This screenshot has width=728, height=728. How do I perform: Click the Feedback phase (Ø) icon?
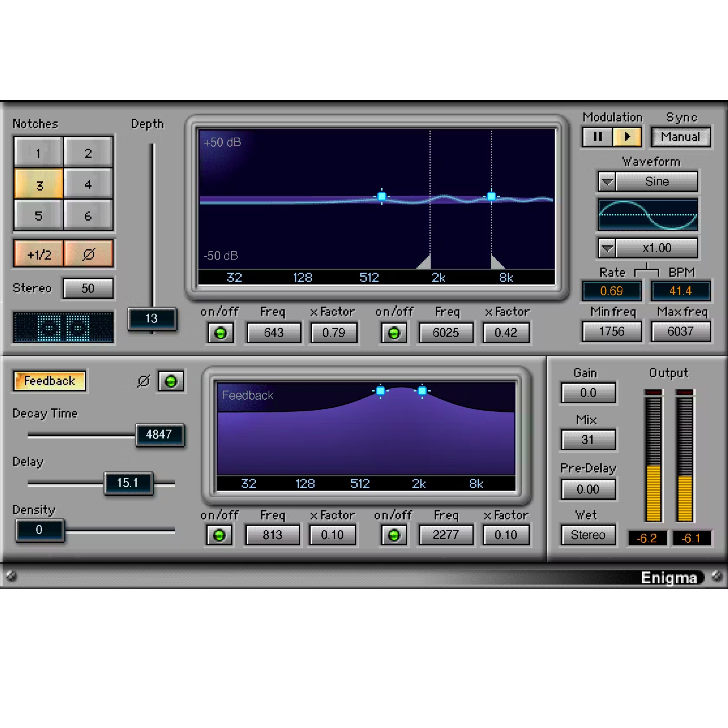point(144,381)
